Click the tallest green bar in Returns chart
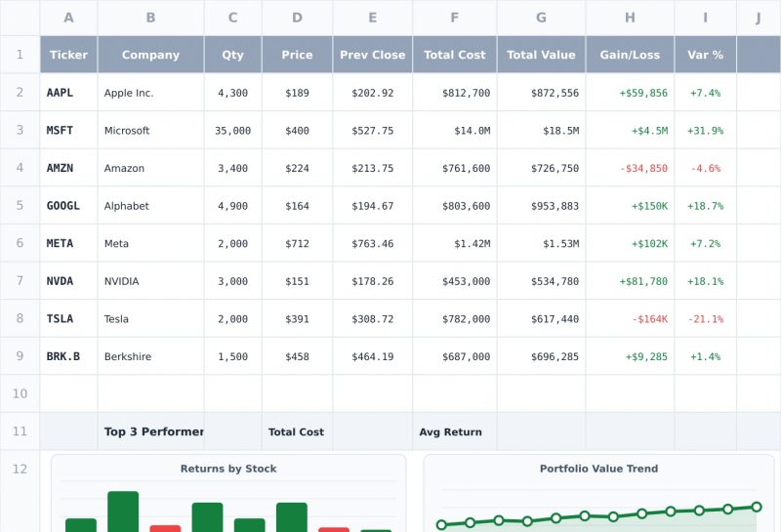781x532 pixels. [x=123, y=512]
